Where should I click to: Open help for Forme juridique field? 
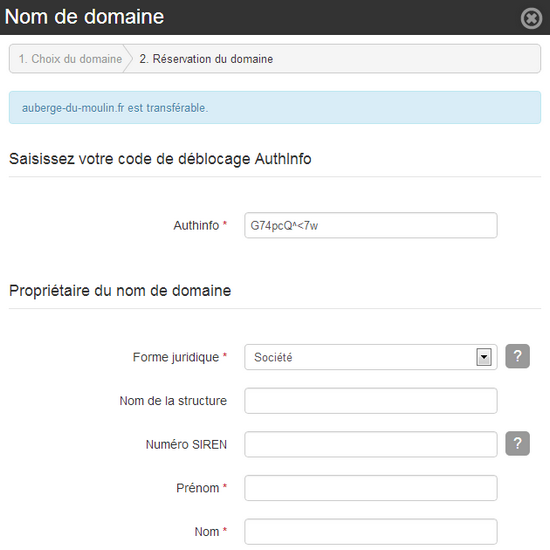pos(517,356)
